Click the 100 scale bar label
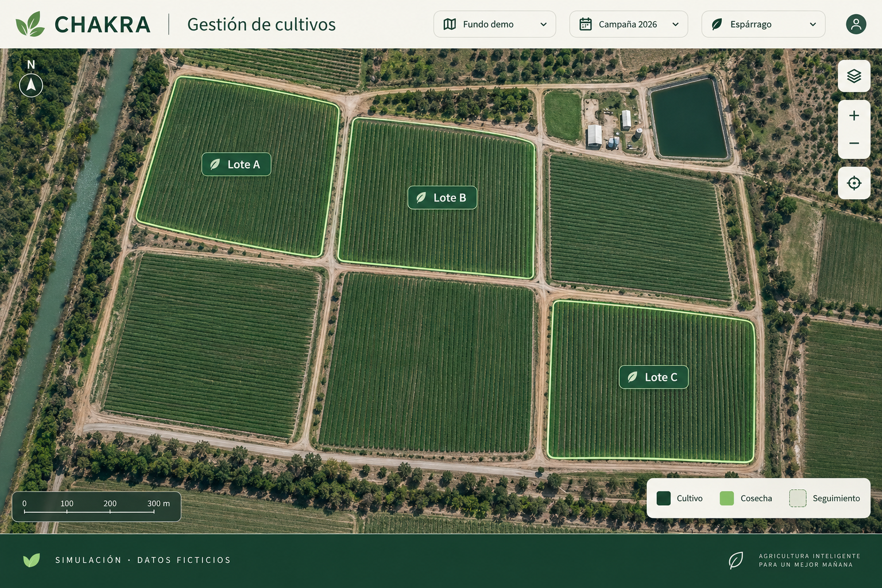 point(67,504)
